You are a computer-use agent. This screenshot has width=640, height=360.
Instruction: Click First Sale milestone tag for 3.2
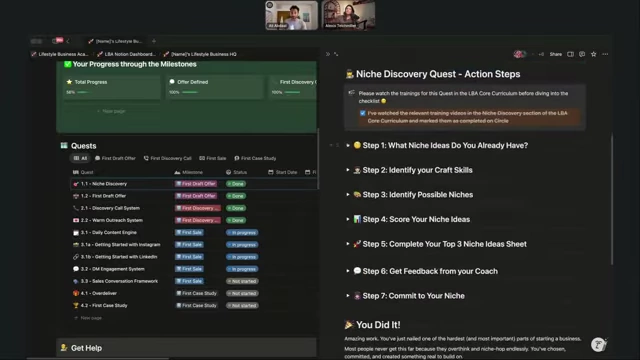click(x=189, y=269)
